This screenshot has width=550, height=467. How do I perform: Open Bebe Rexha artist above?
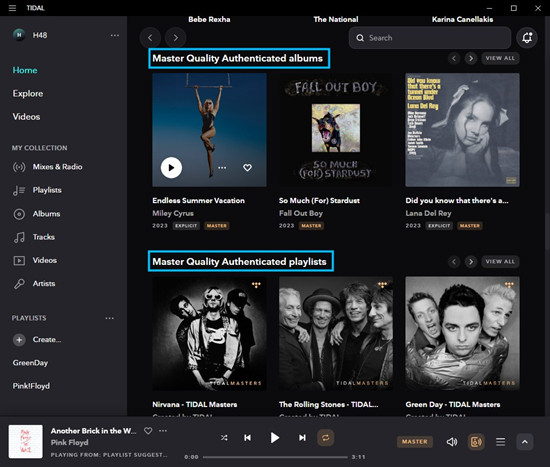(209, 20)
